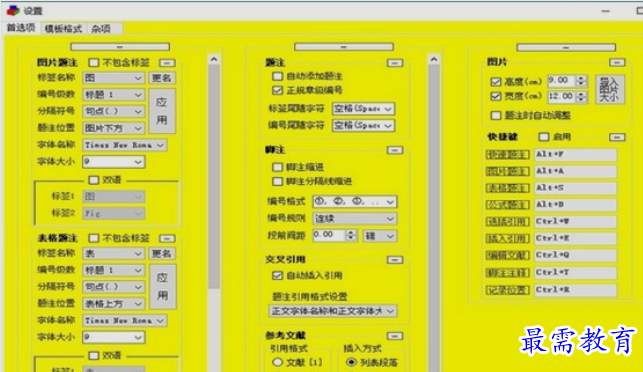
Task: Click the app icon in the title bar
Action: [x=13, y=10]
